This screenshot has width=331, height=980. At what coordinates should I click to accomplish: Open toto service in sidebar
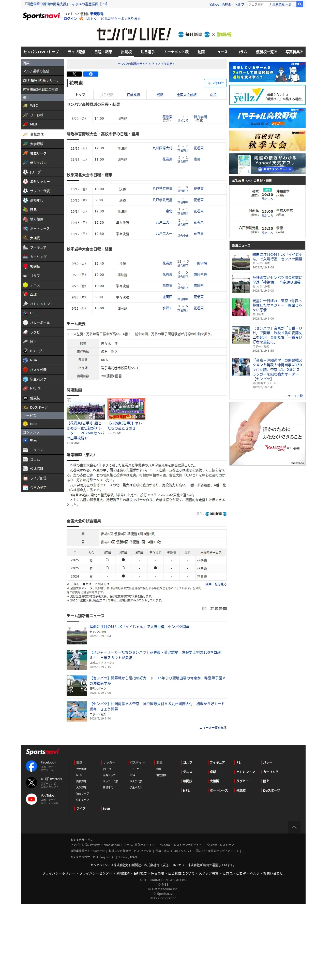click(42, 424)
